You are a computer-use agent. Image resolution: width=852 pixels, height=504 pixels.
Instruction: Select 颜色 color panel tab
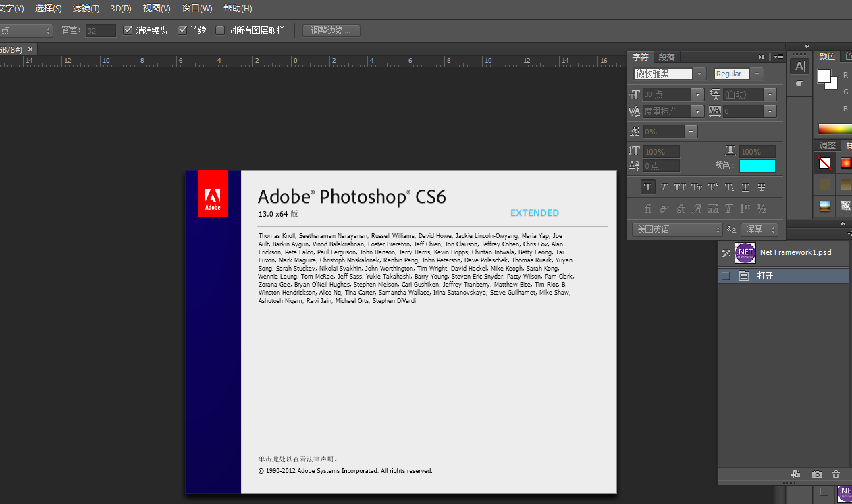827,56
